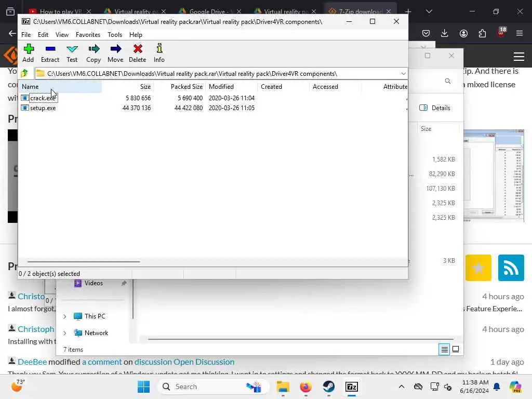The image size is (532, 399).
Task: Open the File menu
Action: tap(26, 35)
